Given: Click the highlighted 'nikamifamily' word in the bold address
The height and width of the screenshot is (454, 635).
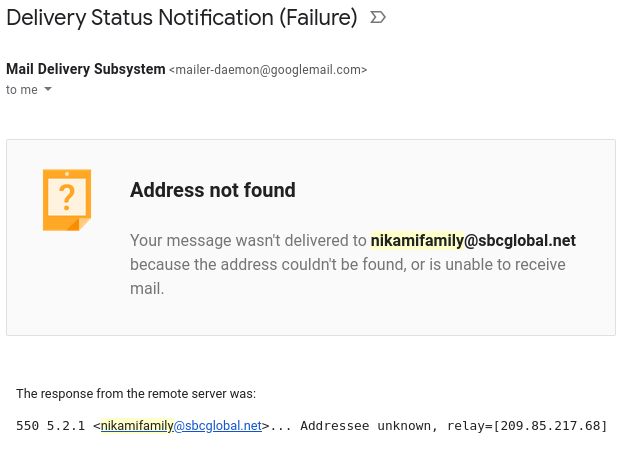Looking at the screenshot, I should coord(417,241).
